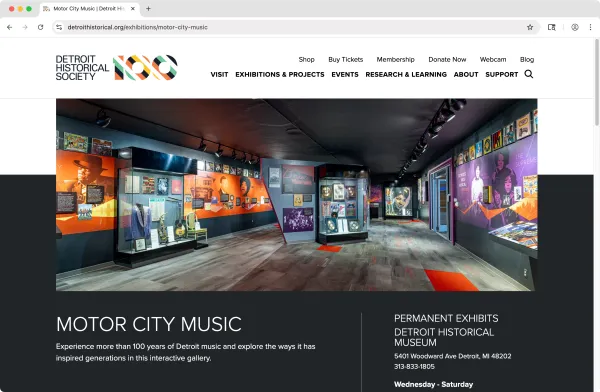Open the Buy Tickets link
Image resolution: width=600 pixels, height=392 pixels.
point(346,59)
